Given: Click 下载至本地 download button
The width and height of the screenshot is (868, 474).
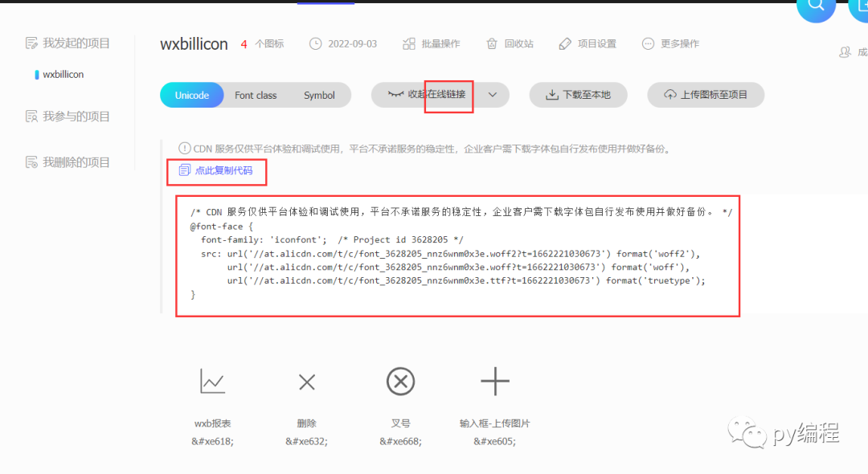Looking at the screenshot, I should (578, 95).
